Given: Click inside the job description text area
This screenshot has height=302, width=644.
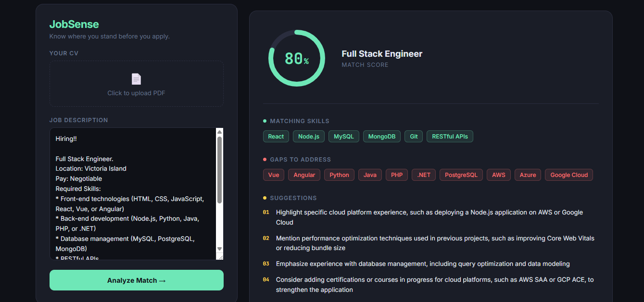Looking at the screenshot, I should click(x=133, y=194).
